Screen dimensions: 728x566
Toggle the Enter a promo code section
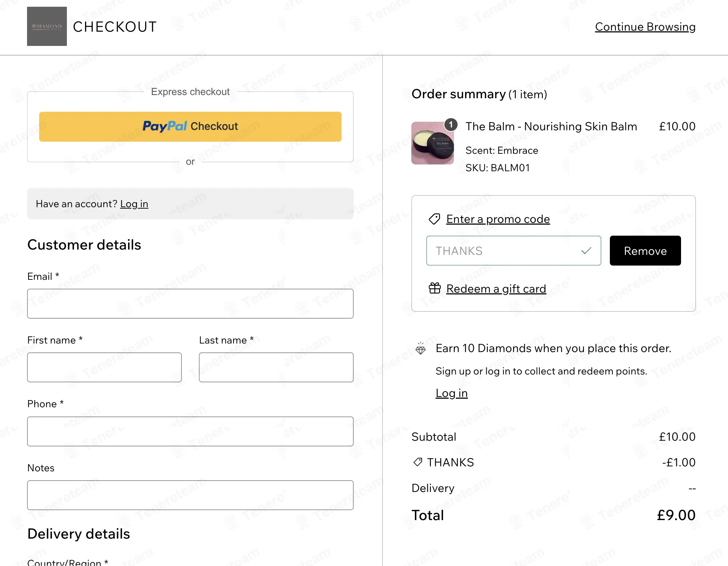[498, 219]
